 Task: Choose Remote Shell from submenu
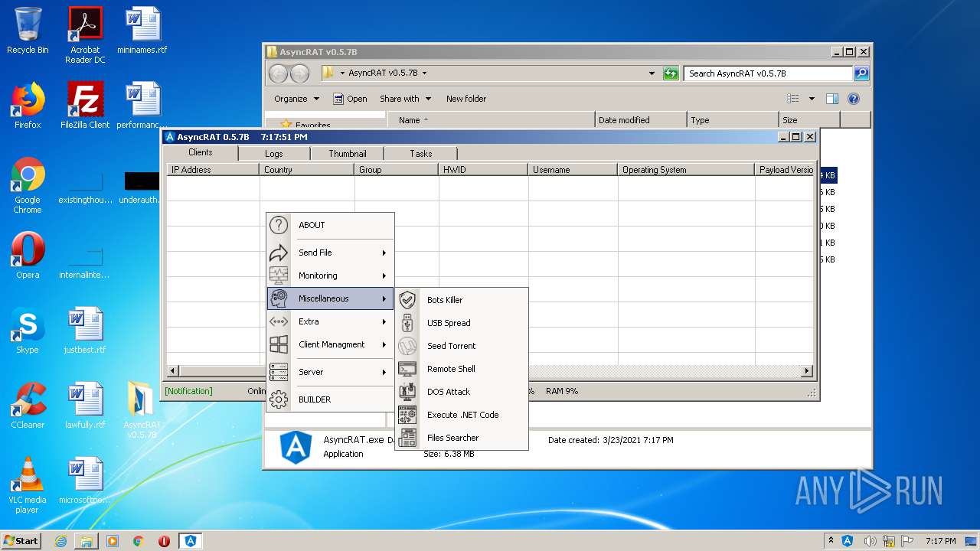462,369
